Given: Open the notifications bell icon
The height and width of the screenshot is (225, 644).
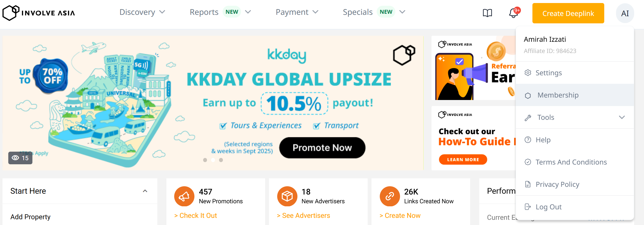Looking at the screenshot, I should pyautogui.click(x=513, y=13).
